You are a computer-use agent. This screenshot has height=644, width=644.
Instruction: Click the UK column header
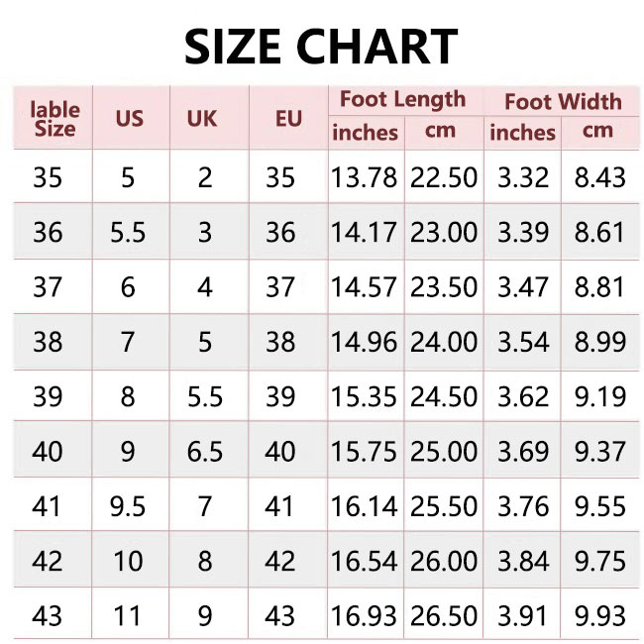click(x=202, y=119)
